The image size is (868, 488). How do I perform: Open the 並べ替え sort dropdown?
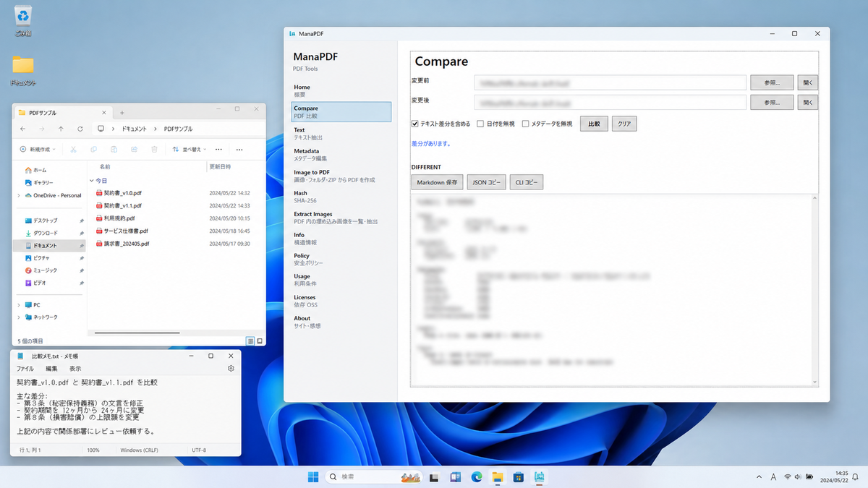(x=191, y=149)
